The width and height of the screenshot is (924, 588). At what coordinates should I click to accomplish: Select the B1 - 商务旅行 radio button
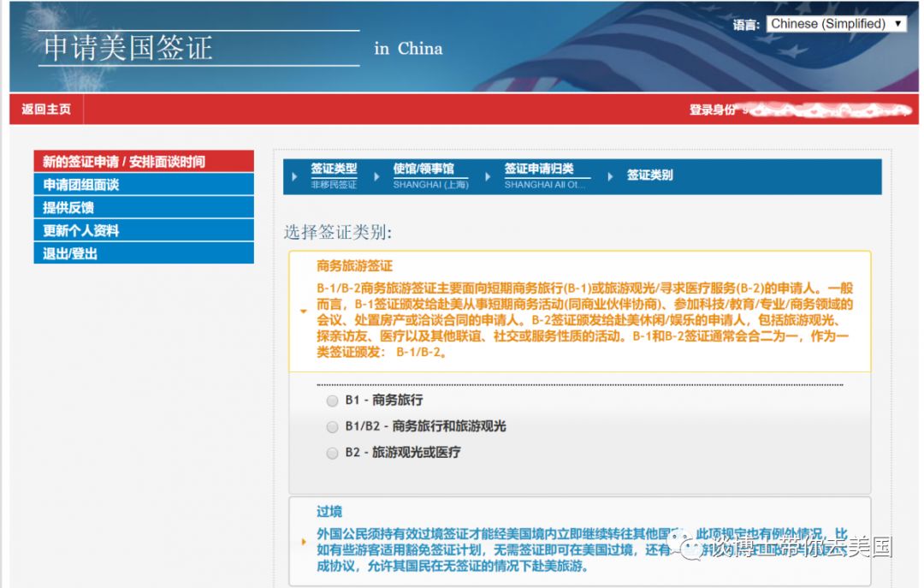coord(332,401)
